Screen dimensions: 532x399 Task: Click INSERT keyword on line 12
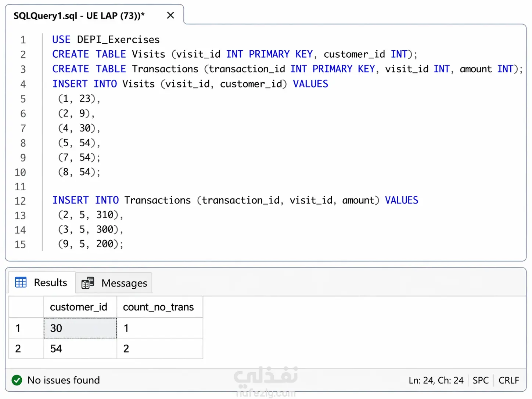coord(70,200)
